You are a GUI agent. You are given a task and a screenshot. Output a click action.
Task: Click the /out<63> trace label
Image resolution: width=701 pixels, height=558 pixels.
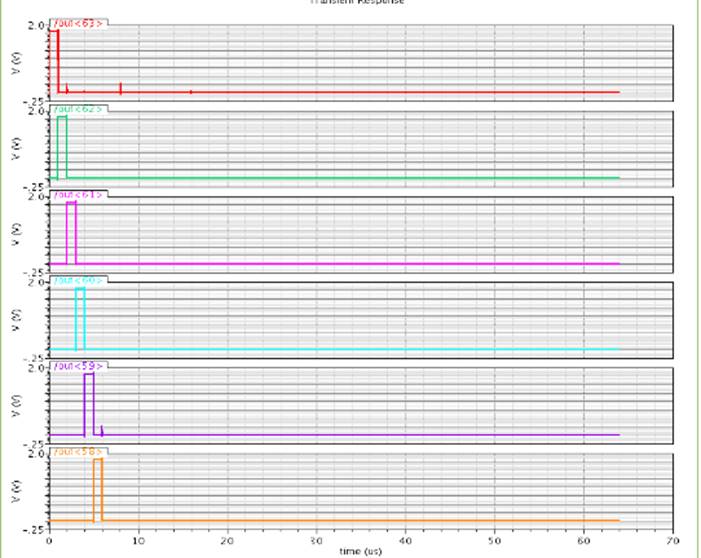pyautogui.click(x=78, y=22)
